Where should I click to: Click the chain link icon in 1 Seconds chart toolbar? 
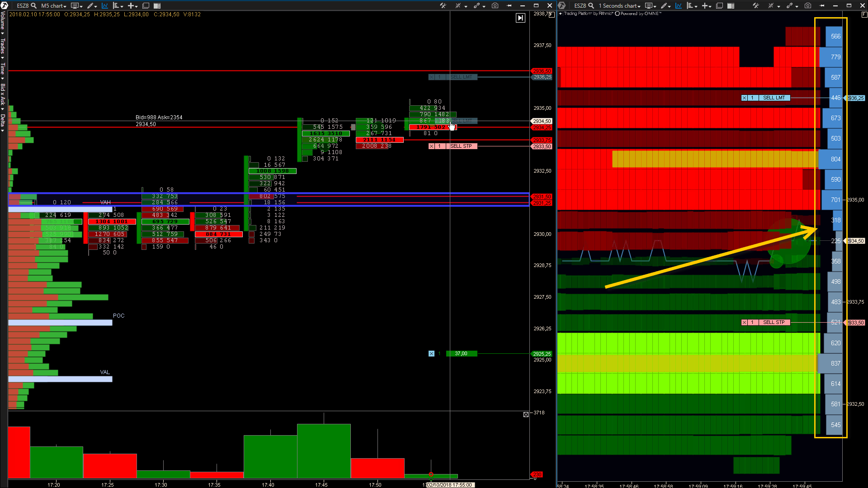click(789, 5)
